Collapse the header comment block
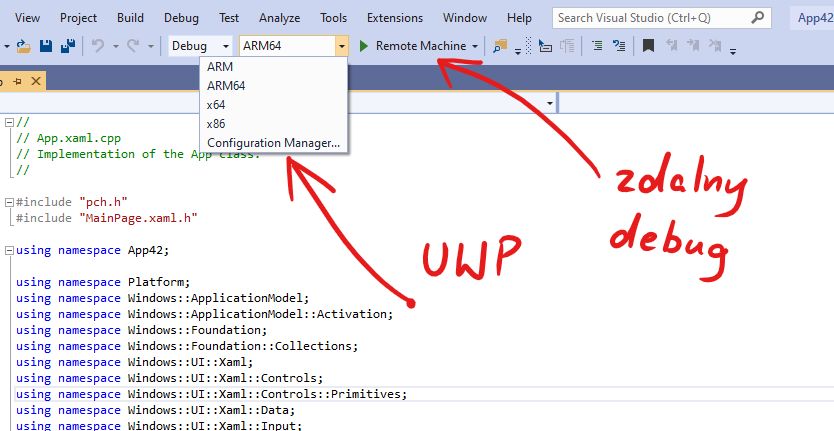 pyautogui.click(x=9, y=122)
